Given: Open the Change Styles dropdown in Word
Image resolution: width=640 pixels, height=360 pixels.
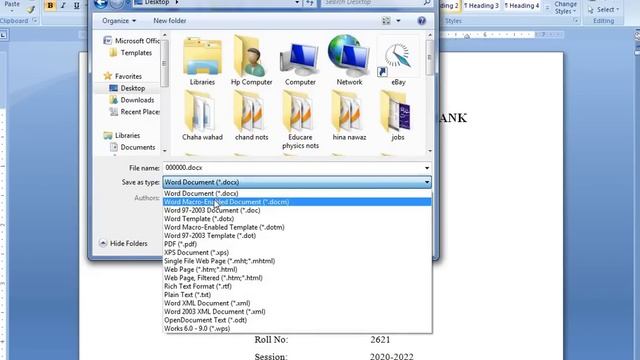Looking at the screenshot, I should [x=565, y=7].
